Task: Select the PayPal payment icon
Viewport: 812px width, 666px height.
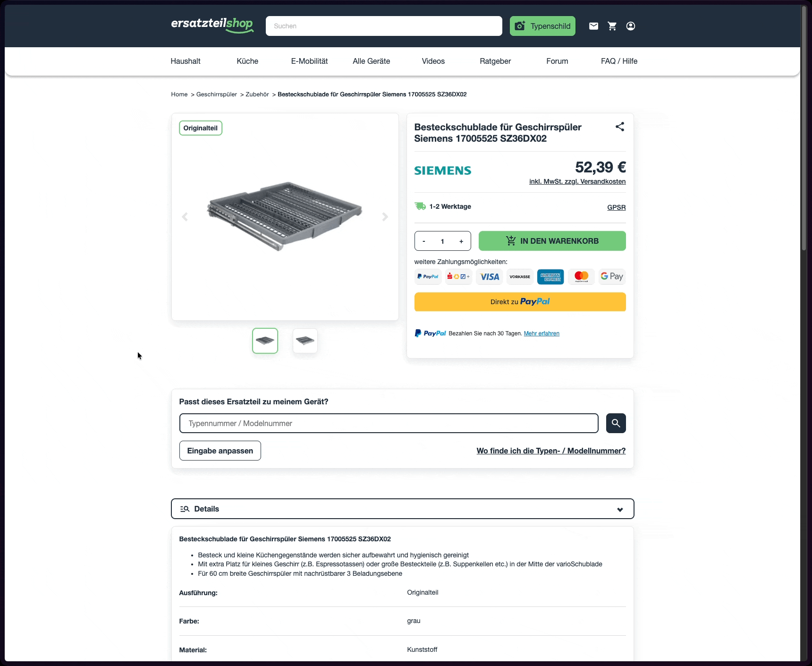Action: [x=428, y=277]
